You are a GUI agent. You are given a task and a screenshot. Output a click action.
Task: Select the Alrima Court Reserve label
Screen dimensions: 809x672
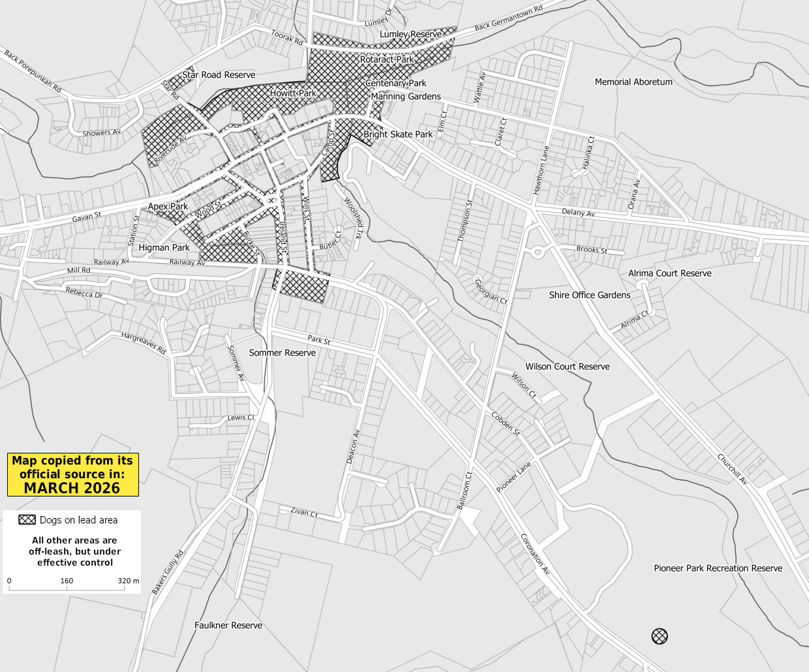coord(669,273)
